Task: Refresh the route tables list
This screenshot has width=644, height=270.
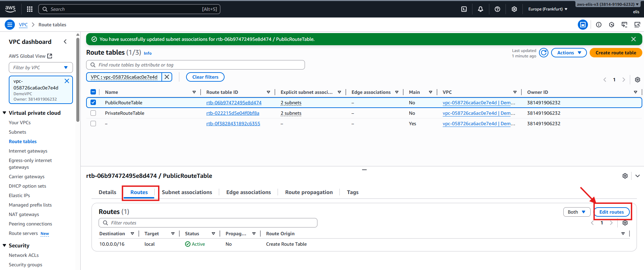Action: click(543, 53)
